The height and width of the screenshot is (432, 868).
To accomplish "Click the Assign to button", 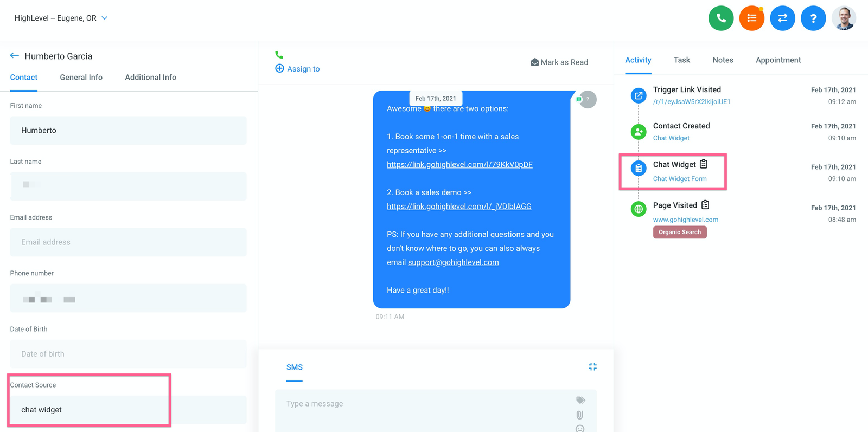I will point(297,69).
